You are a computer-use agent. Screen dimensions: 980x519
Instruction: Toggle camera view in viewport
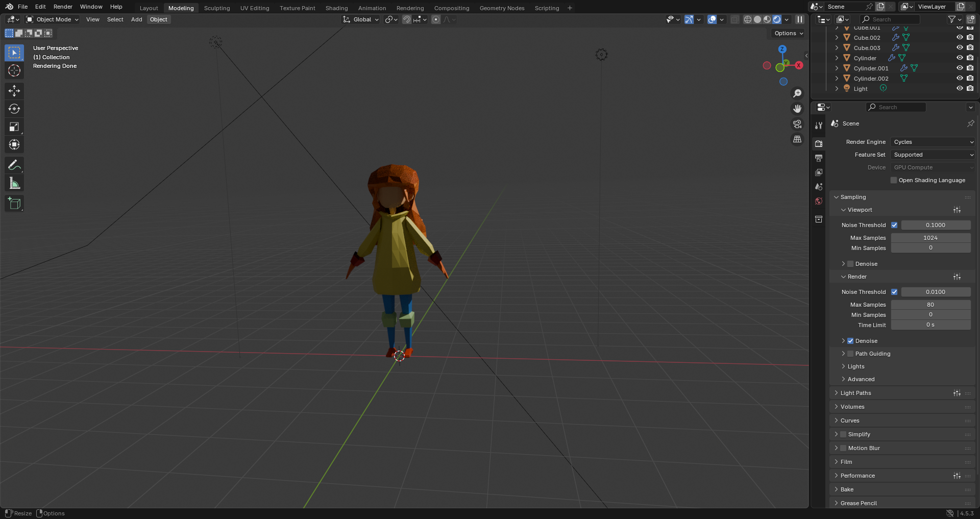797,124
